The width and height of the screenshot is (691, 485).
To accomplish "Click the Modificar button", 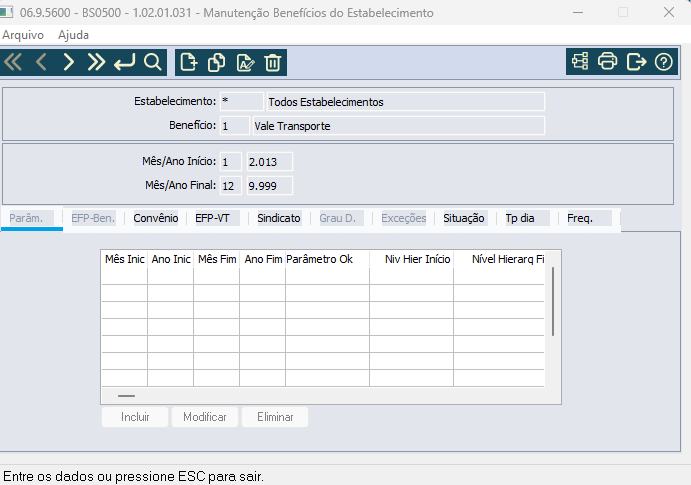I will coord(205,417).
